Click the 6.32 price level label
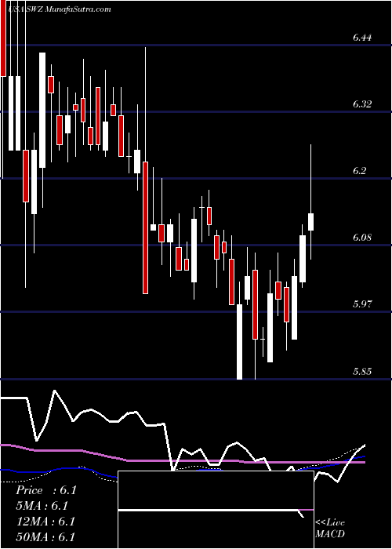 pos(362,104)
